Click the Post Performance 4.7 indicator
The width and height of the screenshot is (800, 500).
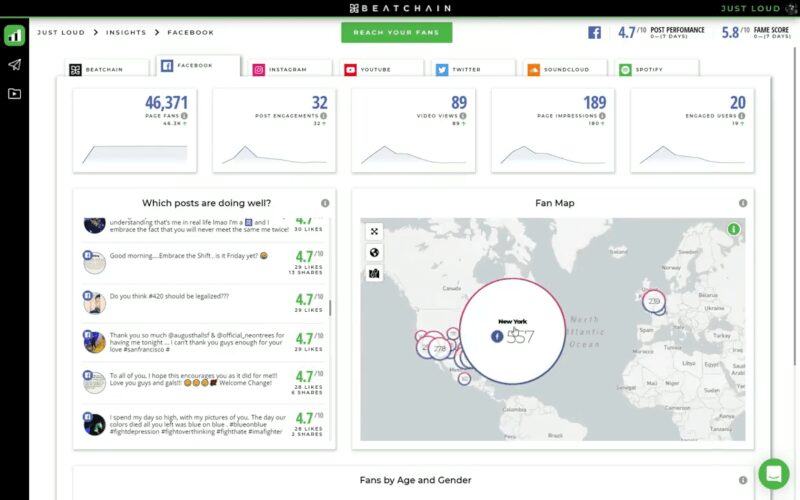pyautogui.click(x=661, y=33)
